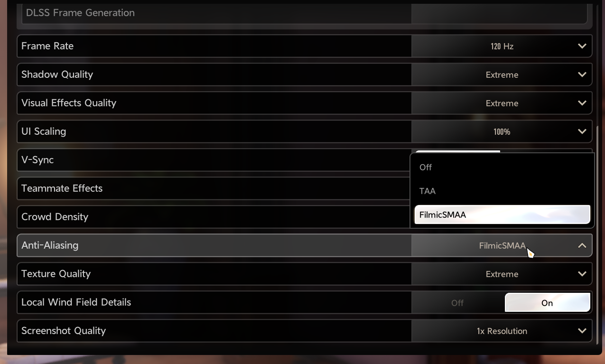This screenshot has height=364, width=605.
Task: Open the 100% UI Scaling dropdown
Action: (x=502, y=131)
